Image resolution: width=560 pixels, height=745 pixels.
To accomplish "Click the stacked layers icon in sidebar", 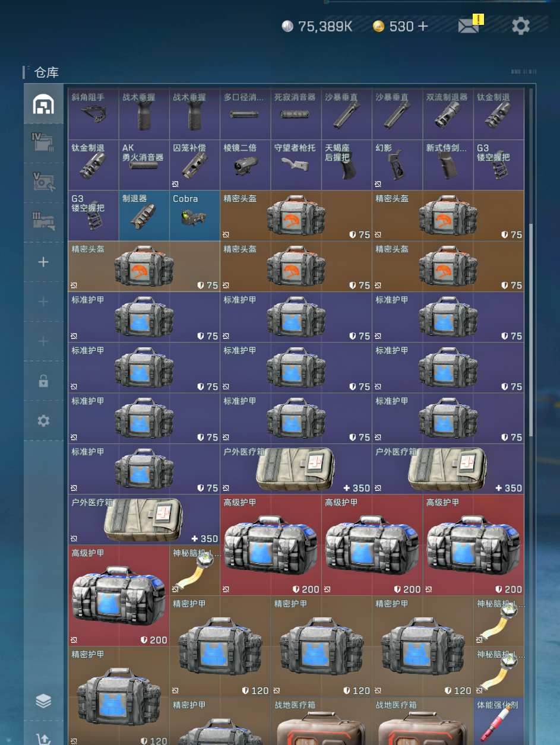I will point(43,701).
